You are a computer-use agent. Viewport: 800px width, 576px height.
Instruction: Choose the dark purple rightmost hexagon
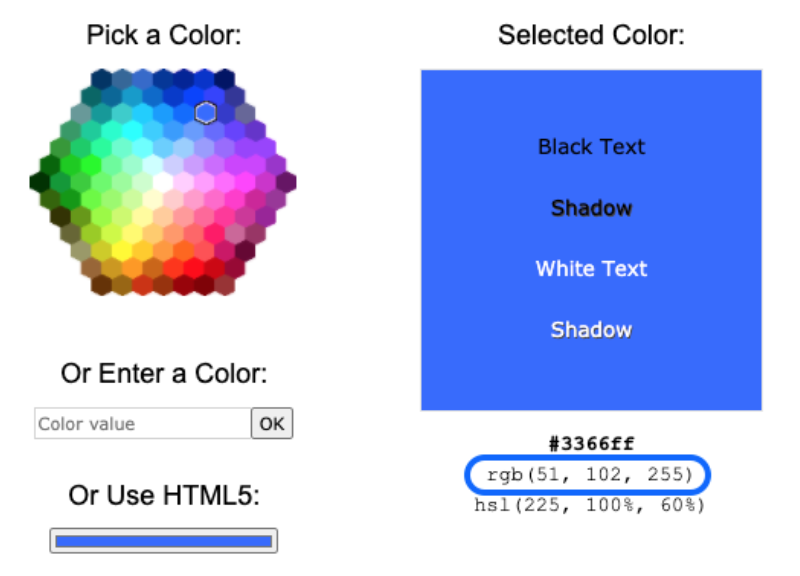click(286, 182)
